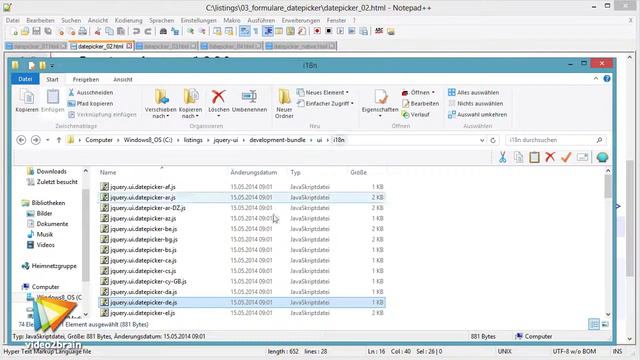Click the New file icon in Notepad++ toolbar
This screenshot has height=360, width=640.
tap(13, 31)
